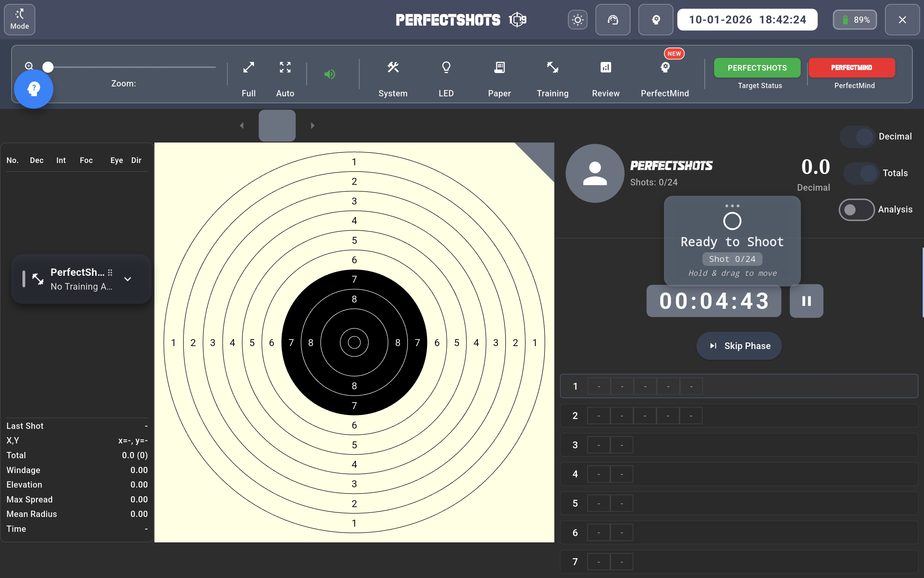Click the next target right arrow

coord(312,125)
